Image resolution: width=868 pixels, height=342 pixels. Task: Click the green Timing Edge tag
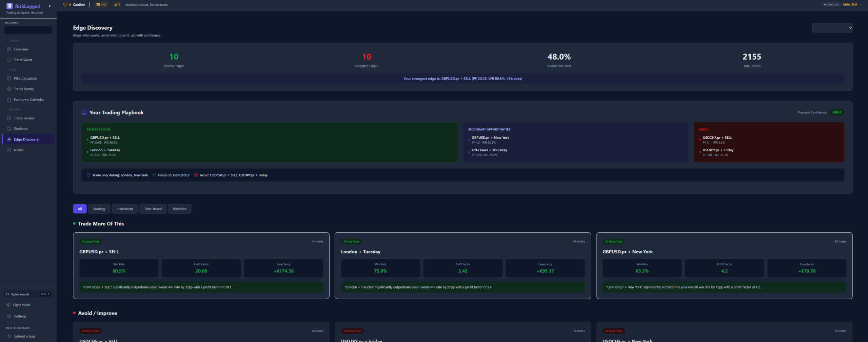pyautogui.click(x=351, y=241)
